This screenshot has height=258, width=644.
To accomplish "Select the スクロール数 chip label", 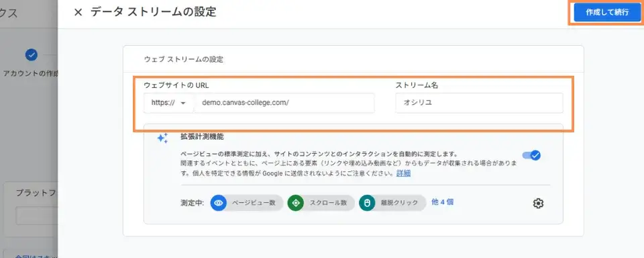I will coord(328,203).
